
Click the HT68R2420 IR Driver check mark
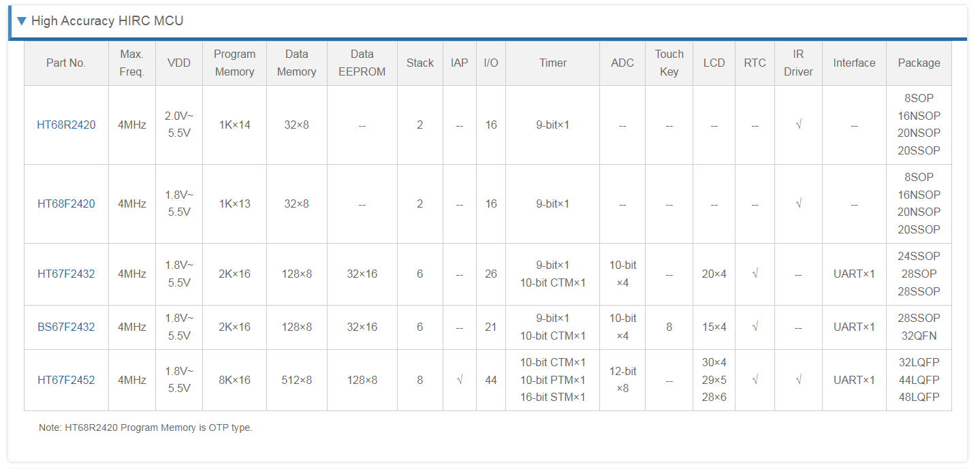tap(798, 125)
